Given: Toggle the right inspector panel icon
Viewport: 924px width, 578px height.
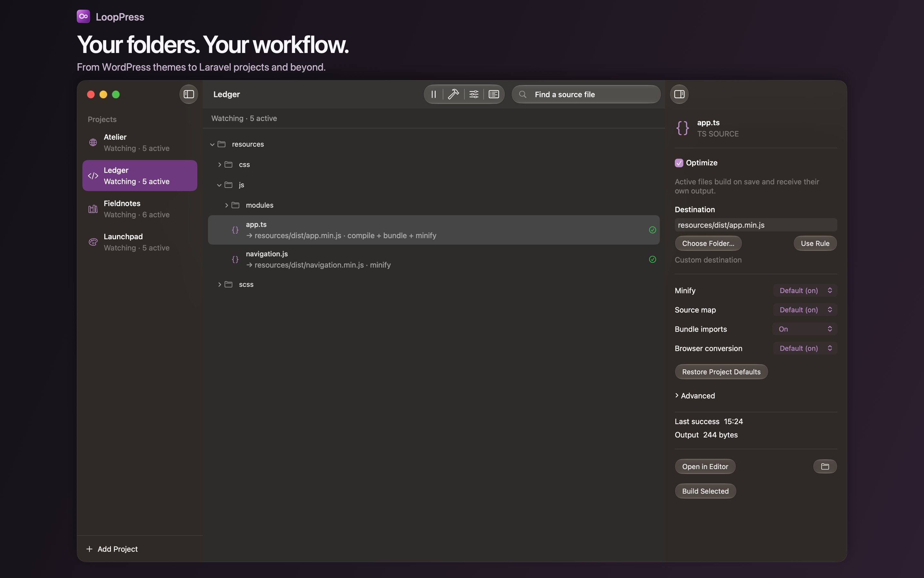Looking at the screenshot, I should click(x=679, y=94).
